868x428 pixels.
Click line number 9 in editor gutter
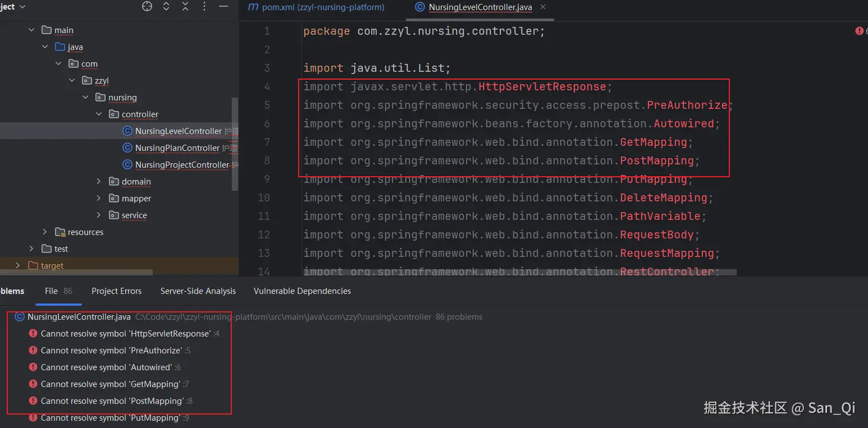267,179
